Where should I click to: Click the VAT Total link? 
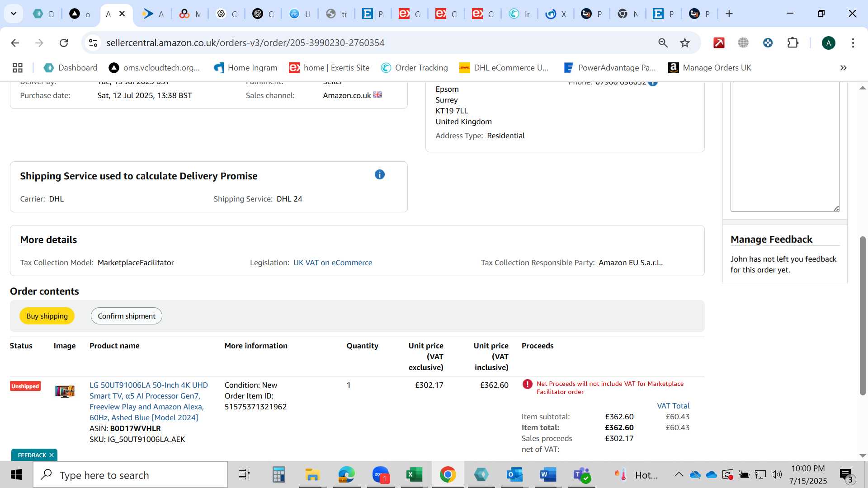point(673,406)
